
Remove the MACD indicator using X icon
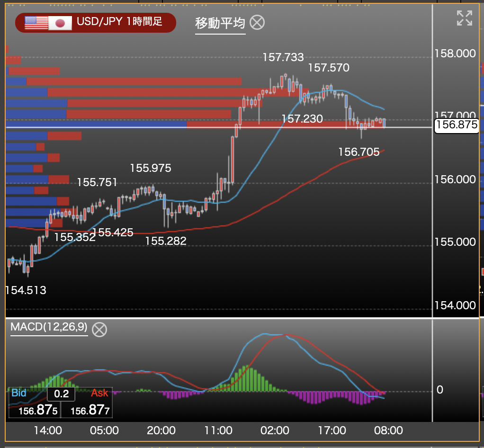tap(99, 329)
